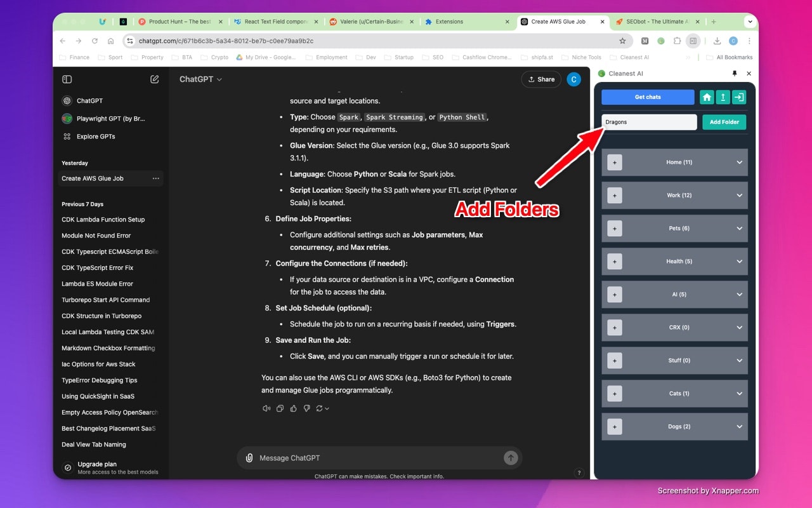
Task: Click the plus button on Cats folder
Action: (x=614, y=394)
